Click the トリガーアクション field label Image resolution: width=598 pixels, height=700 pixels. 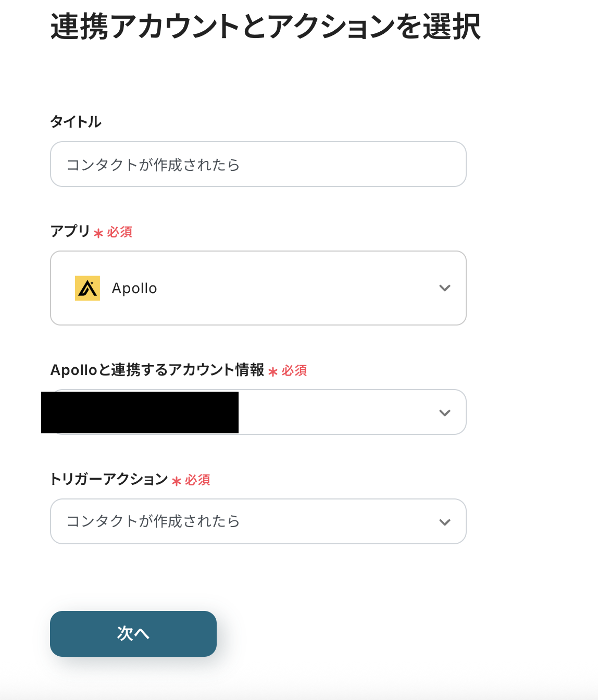(109, 479)
